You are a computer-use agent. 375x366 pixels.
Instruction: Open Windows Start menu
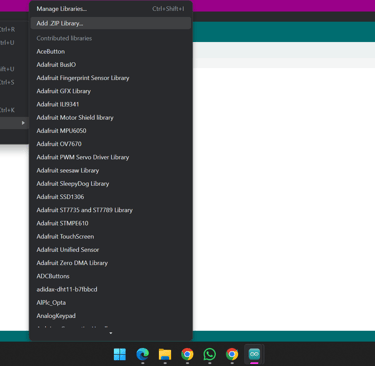tap(120, 354)
